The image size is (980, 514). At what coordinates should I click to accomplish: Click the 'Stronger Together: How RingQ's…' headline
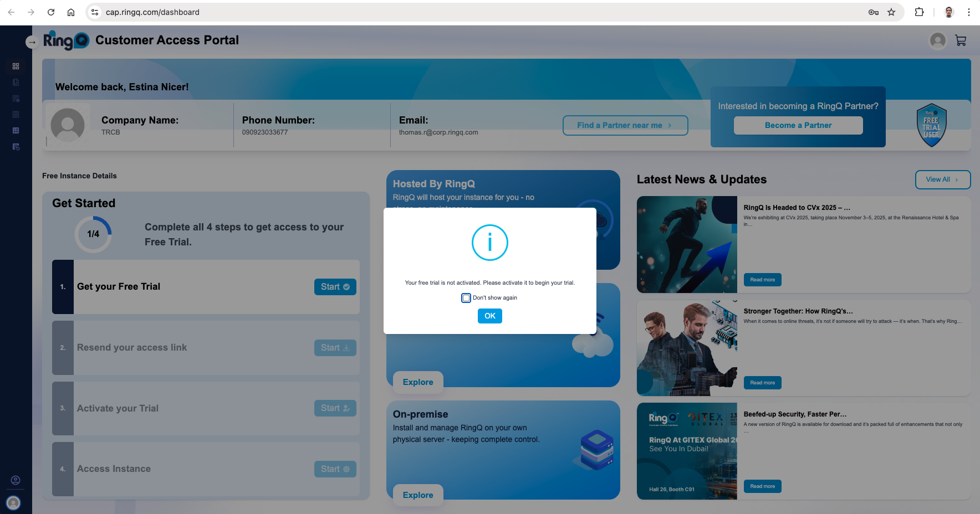pyautogui.click(x=798, y=311)
